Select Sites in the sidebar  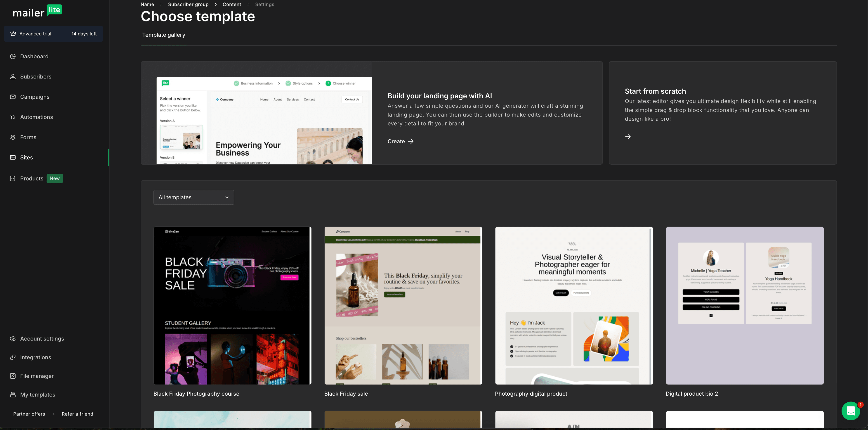[x=26, y=157]
